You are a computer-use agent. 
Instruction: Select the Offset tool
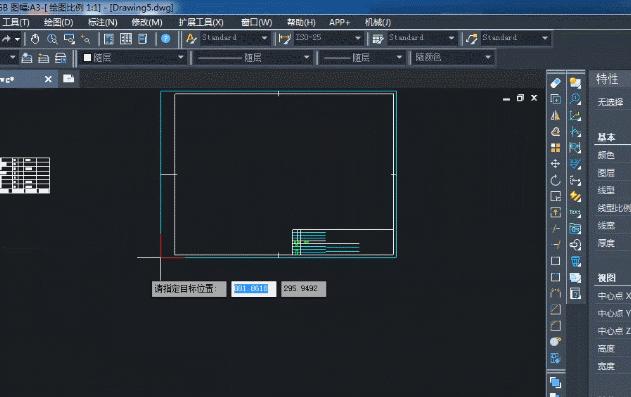tap(555, 132)
